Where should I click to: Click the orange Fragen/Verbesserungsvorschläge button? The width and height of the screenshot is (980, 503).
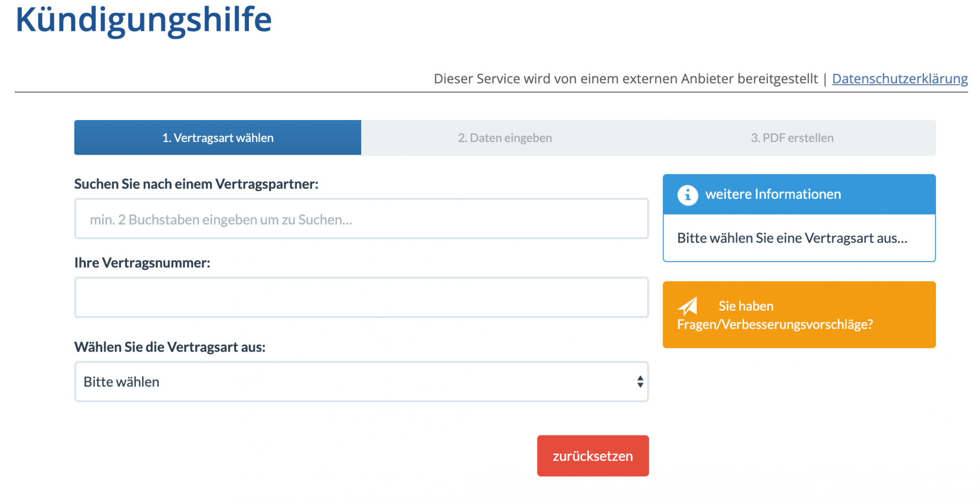(x=799, y=315)
